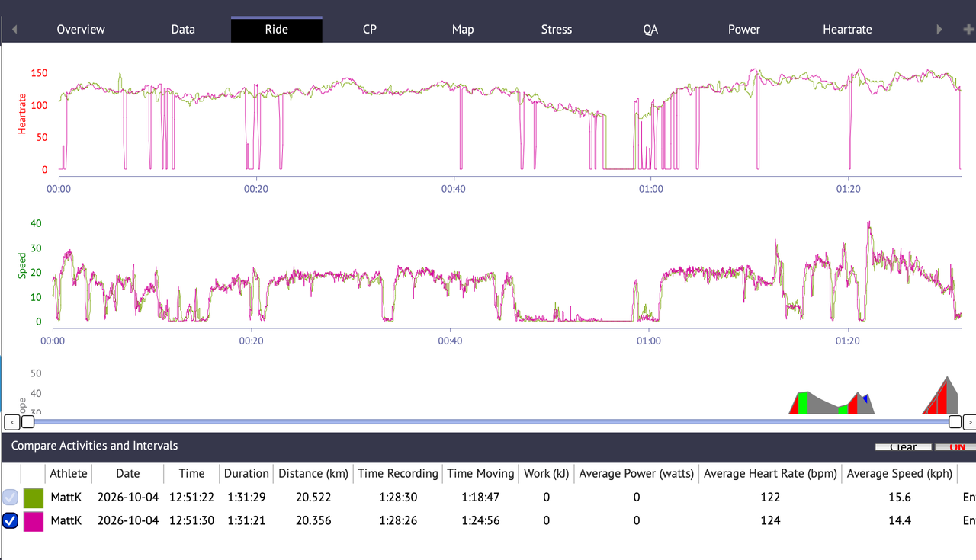This screenshot has width=976, height=560.
Task: Switch to the Data tab
Action: pyautogui.click(x=183, y=30)
